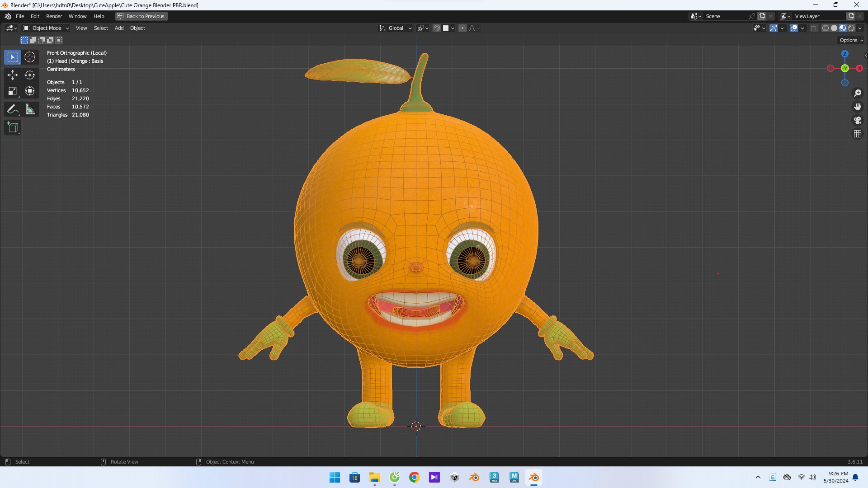Click the blue Z axis on gizmo
Screen dimensions: 868x488
tap(845, 54)
